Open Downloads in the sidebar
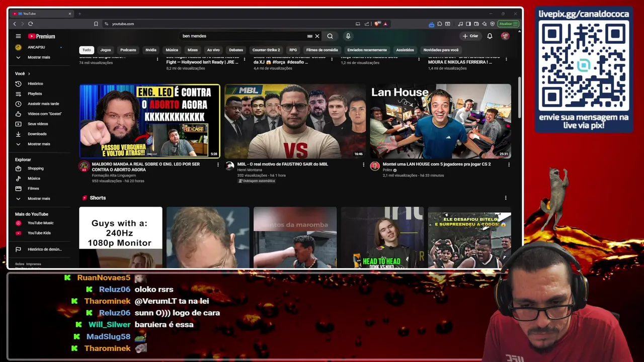 [37, 134]
